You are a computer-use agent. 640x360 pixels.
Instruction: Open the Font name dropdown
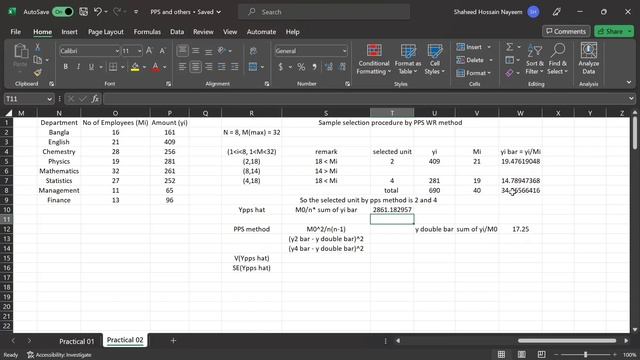(117, 51)
